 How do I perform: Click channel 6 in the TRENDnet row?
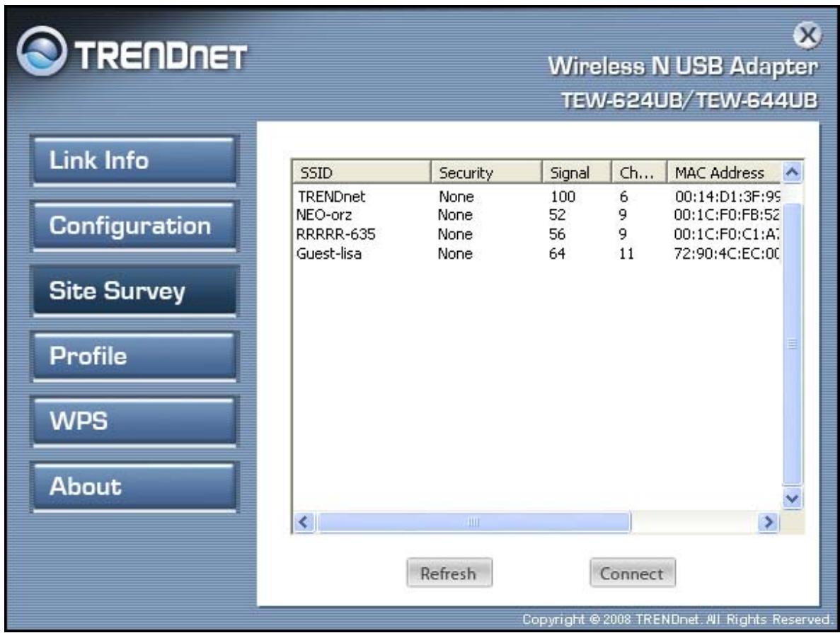point(623,197)
